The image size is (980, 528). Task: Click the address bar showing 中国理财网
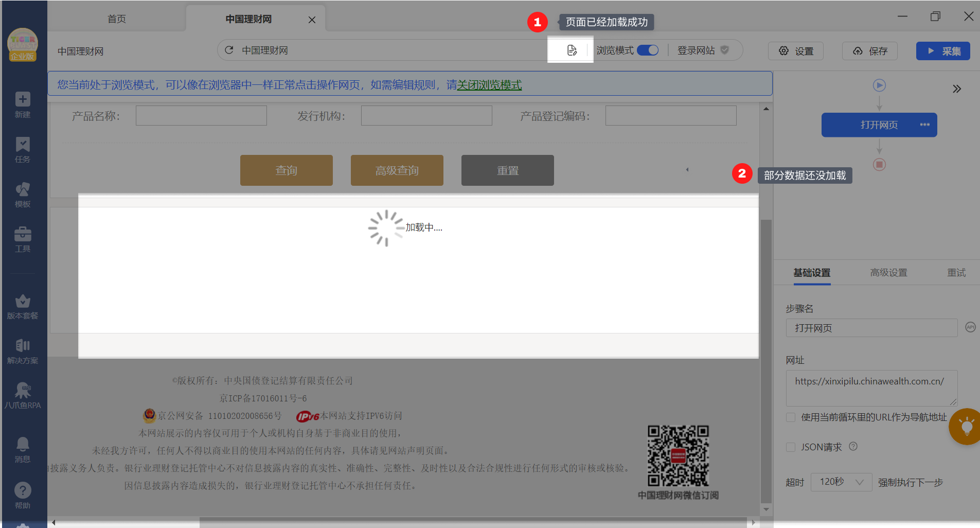tap(391, 50)
